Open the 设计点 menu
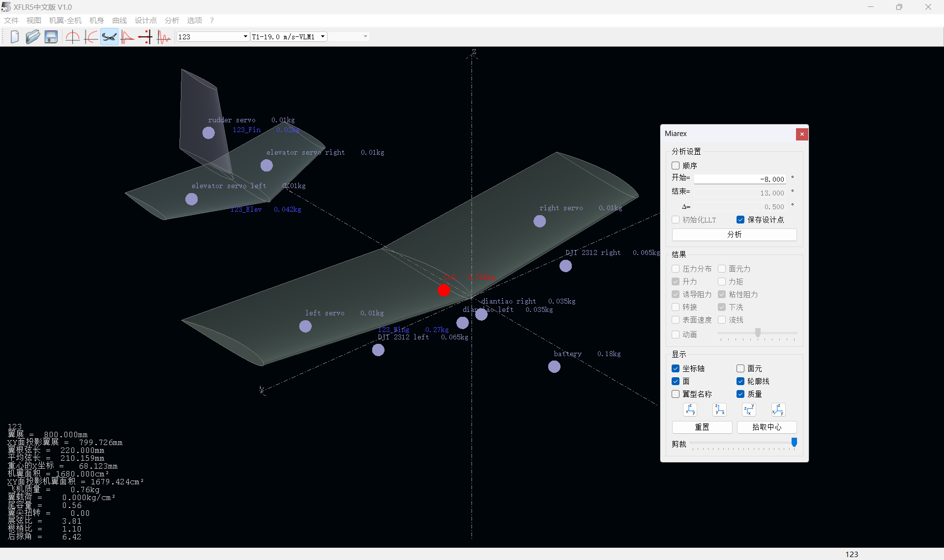The width and height of the screenshot is (944, 560). click(x=146, y=20)
